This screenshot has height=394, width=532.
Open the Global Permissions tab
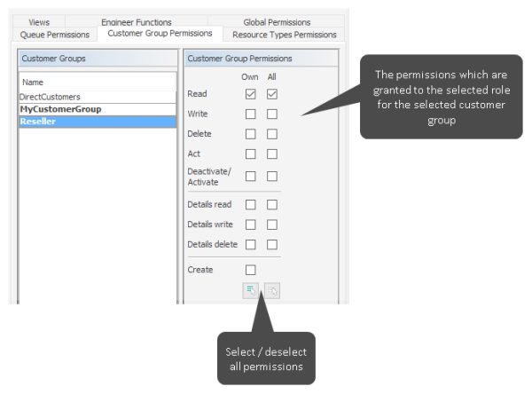coord(277,22)
